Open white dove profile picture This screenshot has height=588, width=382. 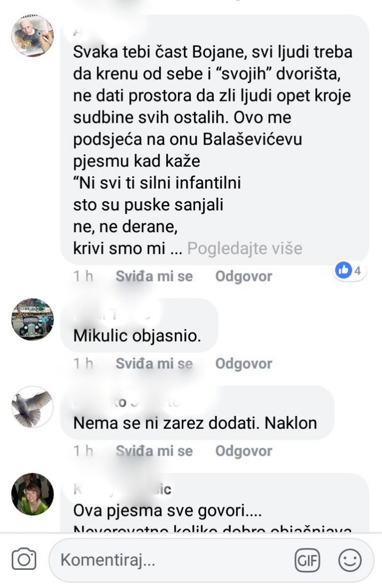click(x=33, y=406)
